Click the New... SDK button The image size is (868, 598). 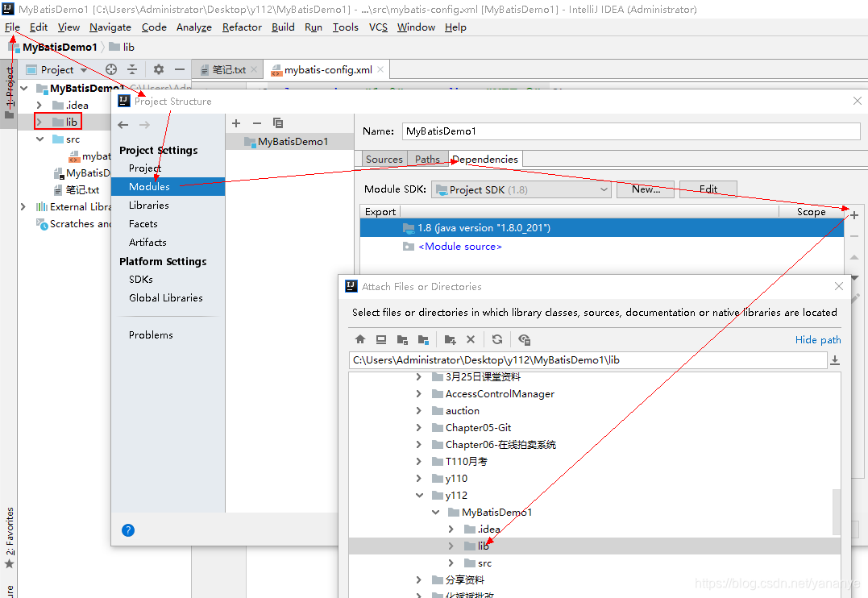coord(646,189)
